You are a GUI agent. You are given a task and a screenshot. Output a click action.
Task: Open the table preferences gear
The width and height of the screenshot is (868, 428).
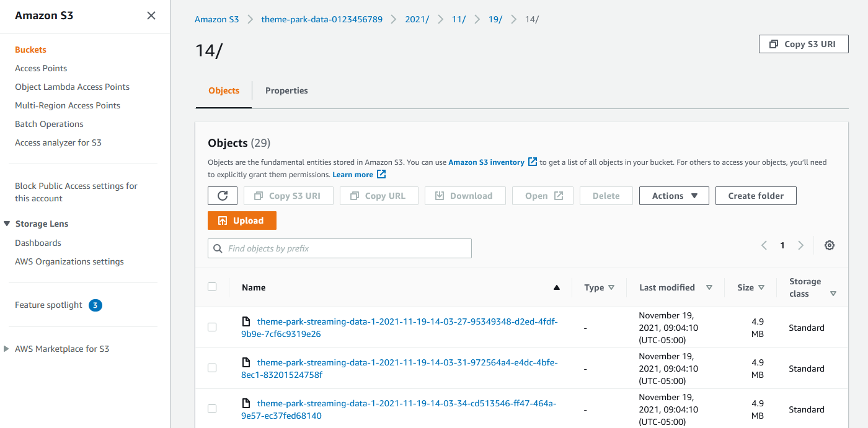[x=830, y=245]
